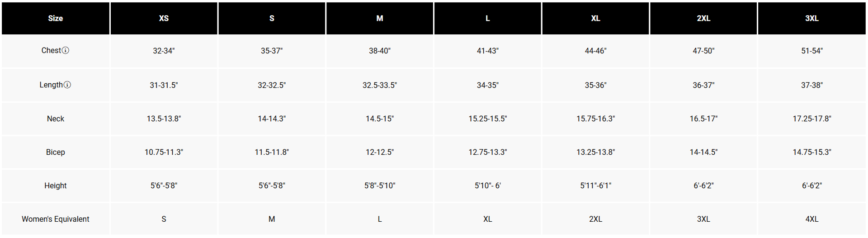Click the 2XL size header
Image resolution: width=868 pixels, height=238 pixels.
point(703,19)
